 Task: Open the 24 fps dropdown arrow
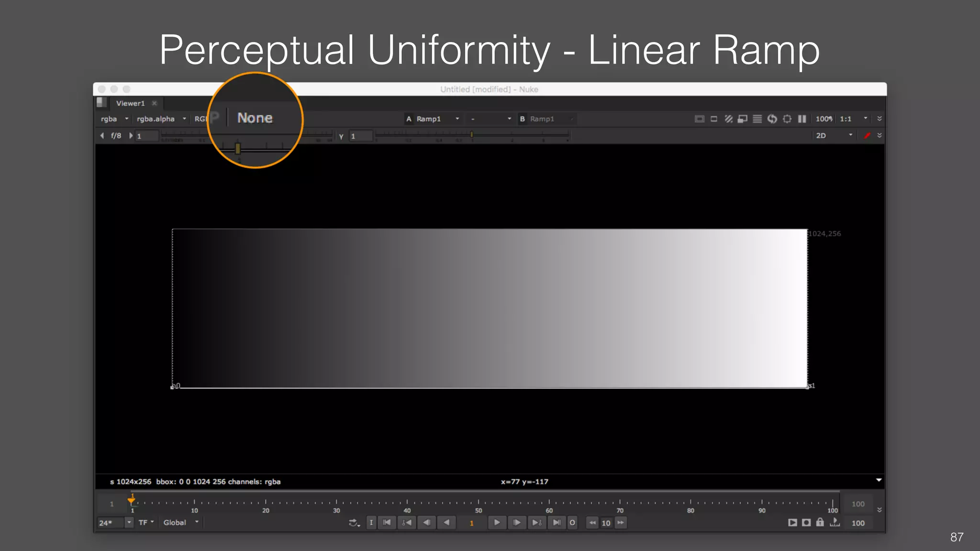click(x=129, y=523)
